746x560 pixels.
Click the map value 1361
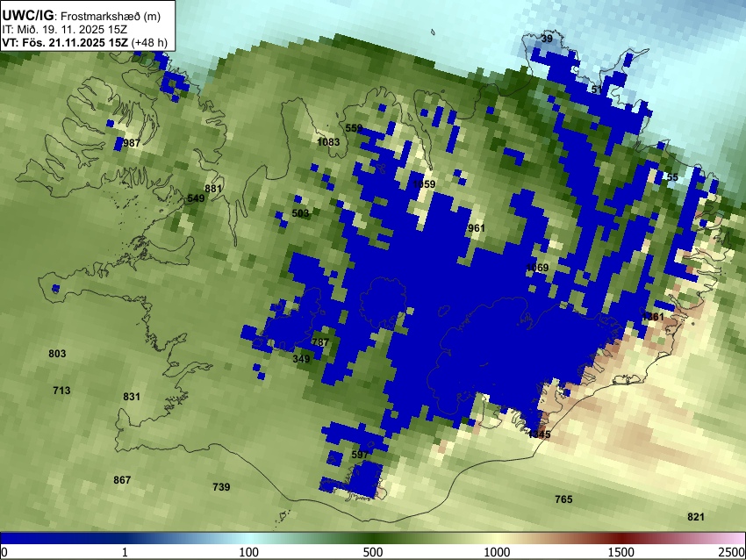pos(653,317)
